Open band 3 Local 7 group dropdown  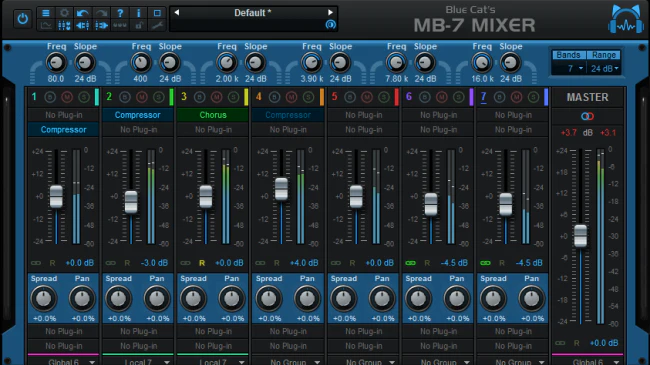[x=212, y=361]
